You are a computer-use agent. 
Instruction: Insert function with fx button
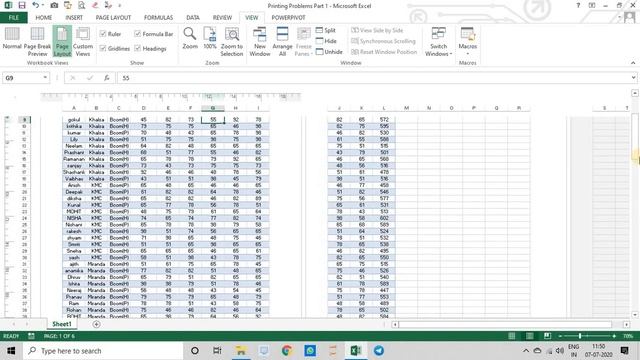point(107,78)
